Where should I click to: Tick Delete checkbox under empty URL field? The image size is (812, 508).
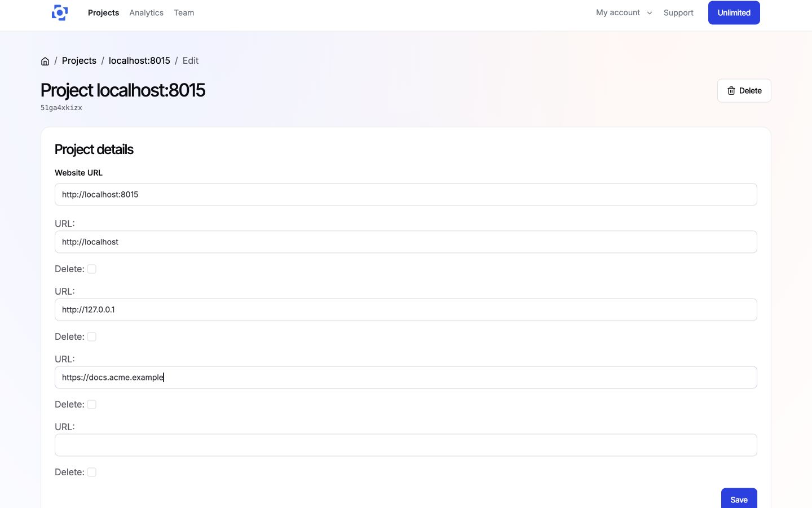point(92,472)
